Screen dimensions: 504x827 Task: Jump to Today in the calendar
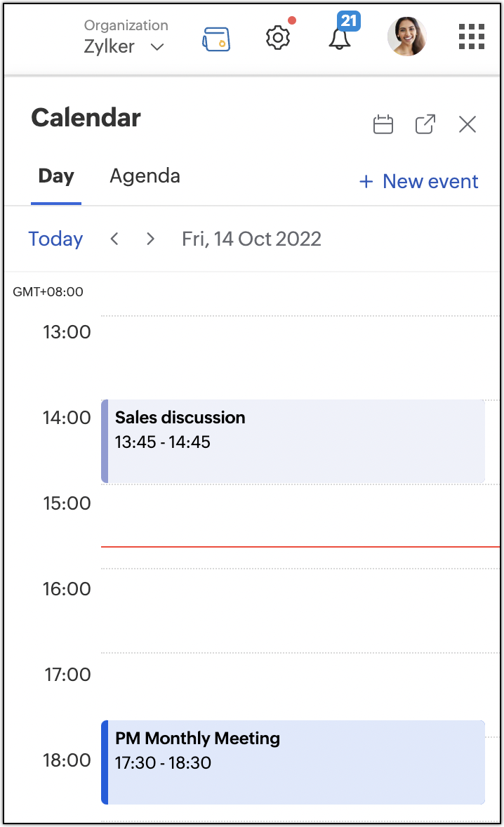coord(55,239)
